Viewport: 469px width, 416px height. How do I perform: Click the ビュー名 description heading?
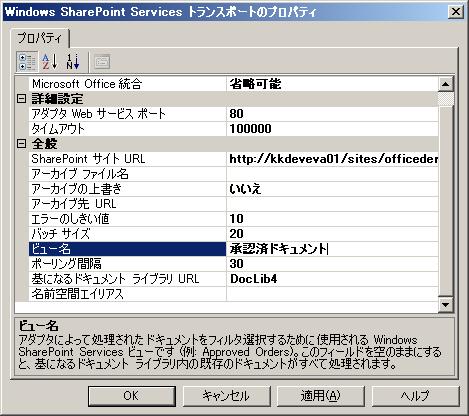coord(39,326)
